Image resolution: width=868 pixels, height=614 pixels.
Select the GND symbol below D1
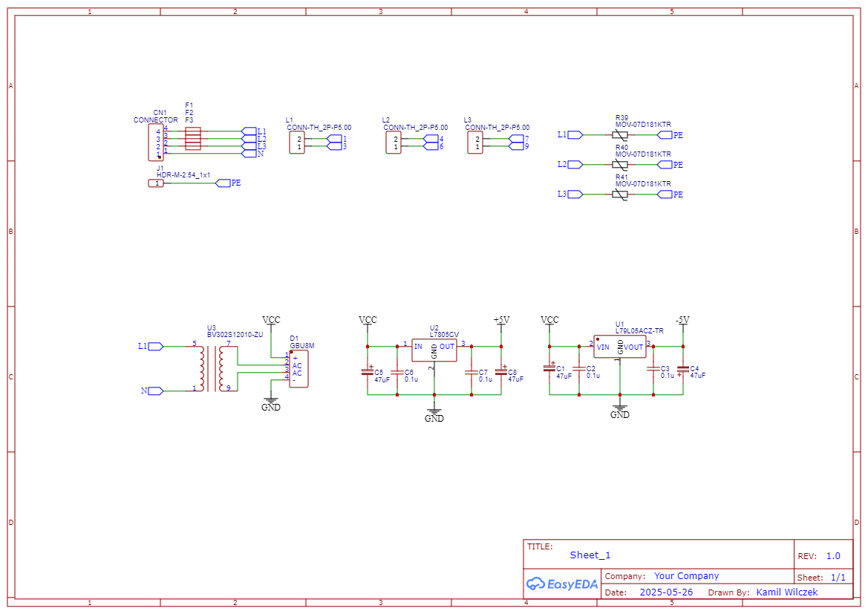pyautogui.click(x=271, y=404)
